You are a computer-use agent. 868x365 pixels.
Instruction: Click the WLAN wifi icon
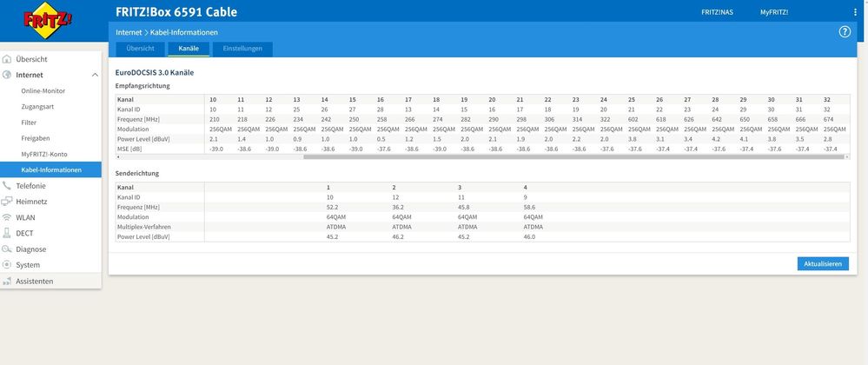[x=7, y=217]
